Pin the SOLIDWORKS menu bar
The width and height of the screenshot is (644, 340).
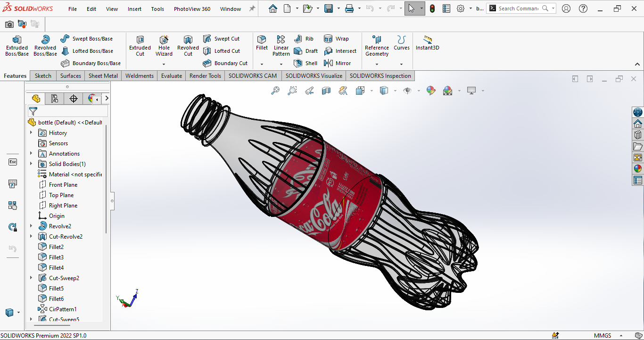(252, 8)
